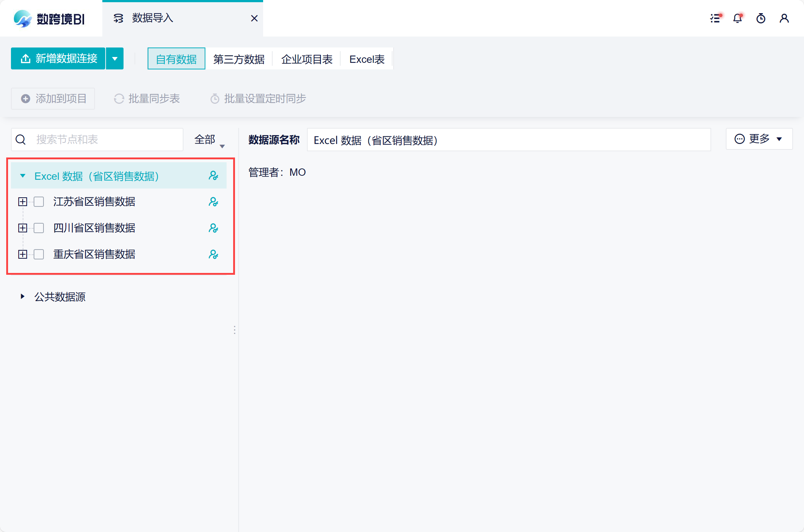Click permission icon on Excel 数据 root node
804x532 pixels.
pyautogui.click(x=213, y=176)
